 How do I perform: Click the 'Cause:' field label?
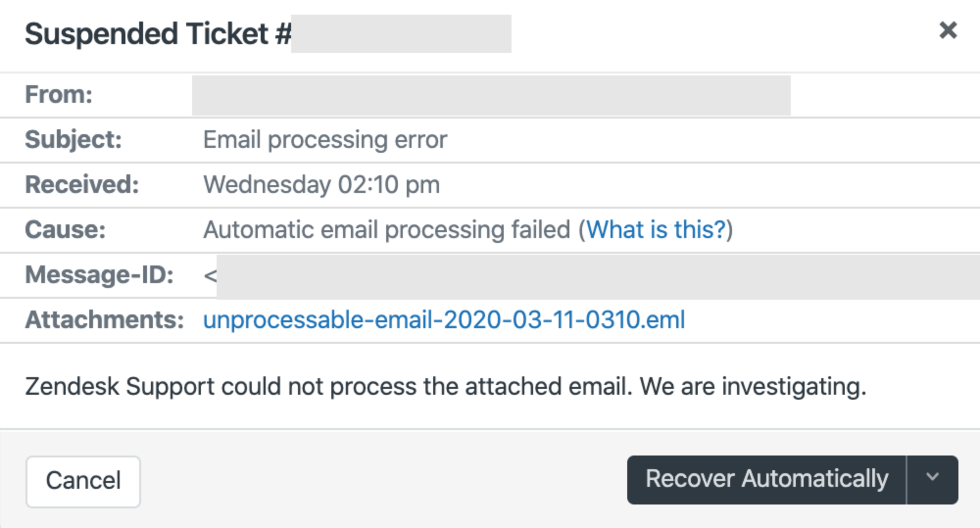click(x=65, y=230)
